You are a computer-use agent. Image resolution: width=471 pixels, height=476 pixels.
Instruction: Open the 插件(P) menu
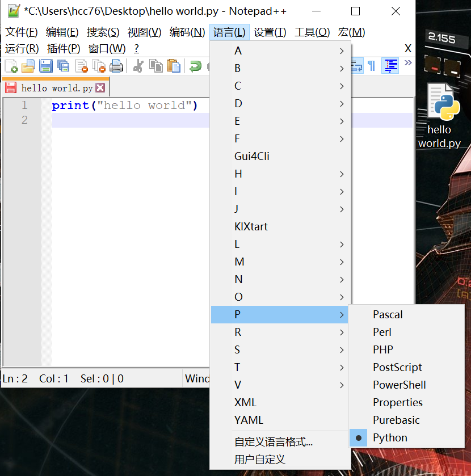pyautogui.click(x=64, y=48)
